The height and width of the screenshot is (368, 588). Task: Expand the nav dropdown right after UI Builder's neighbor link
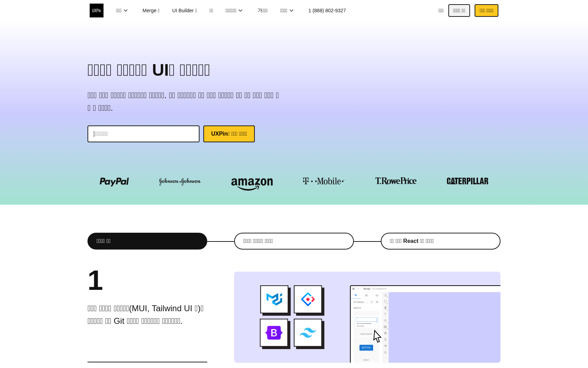tap(234, 11)
